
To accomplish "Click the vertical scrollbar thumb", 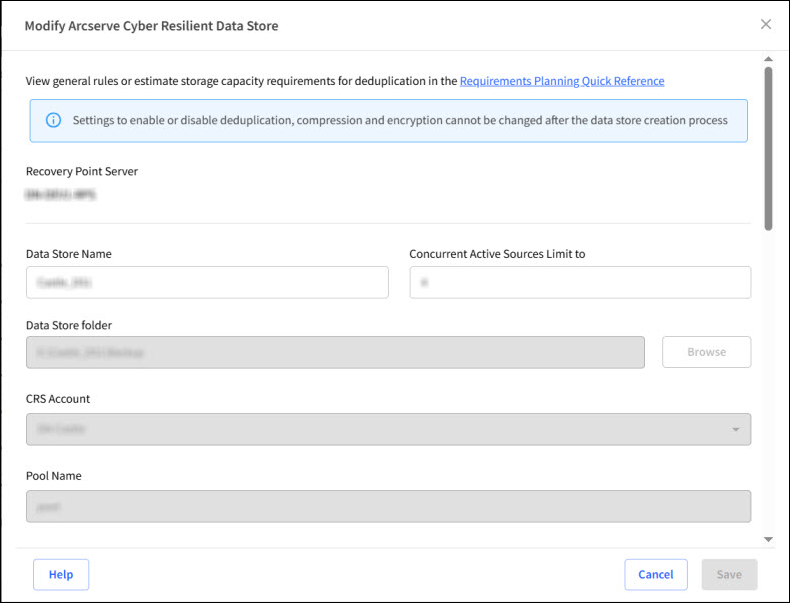I will tap(768, 148).
